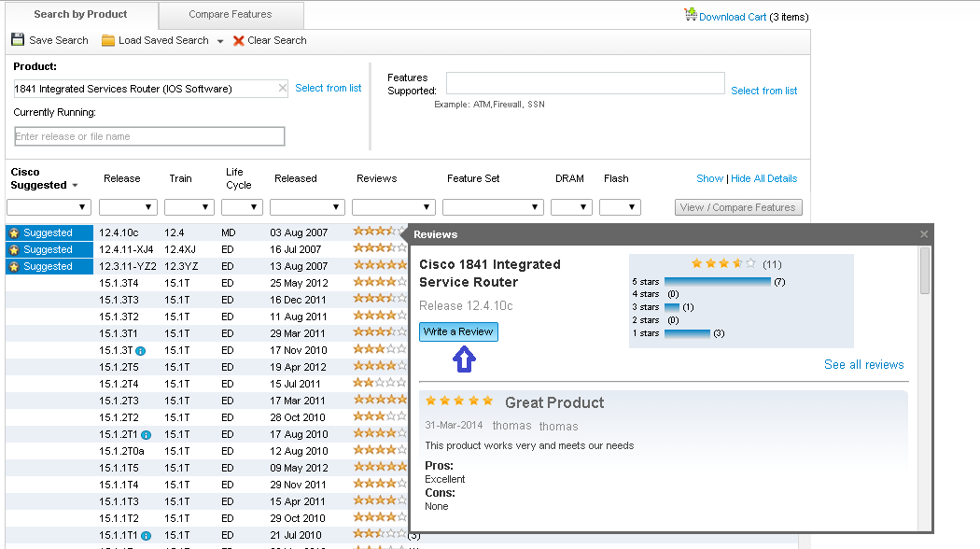The height and width of the screenshot is (549, 980).
Task: Select the 12.3.11-YZ2 release cell
Action: [128, 266]
